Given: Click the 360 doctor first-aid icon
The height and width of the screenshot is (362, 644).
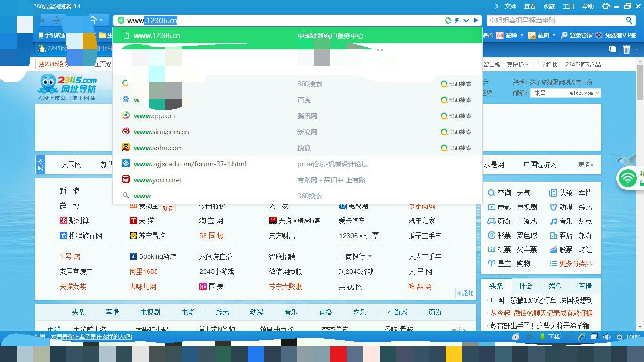Looking at the screenshot, I should click(516, 337).
